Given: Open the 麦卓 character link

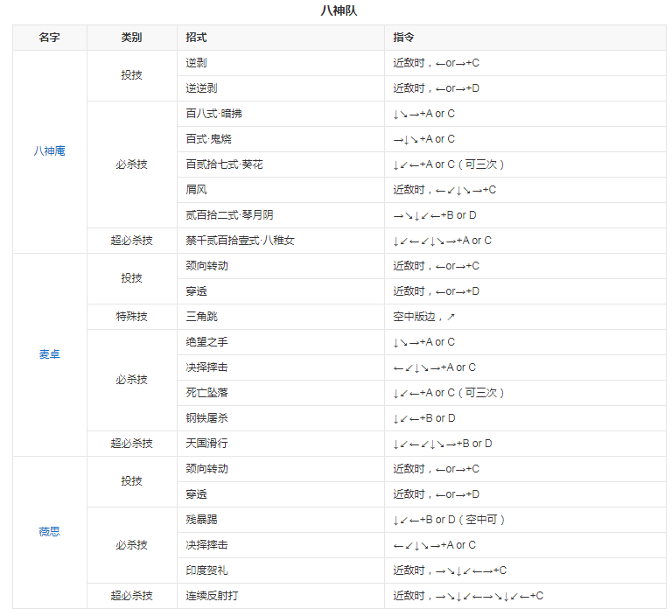Looking at the screenshot, I should [49, 354].
